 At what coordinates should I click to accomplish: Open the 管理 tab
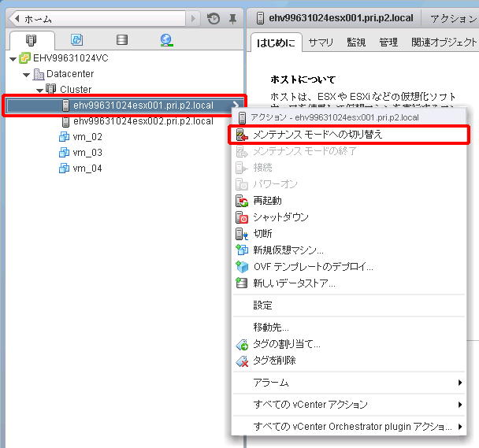pyautogui.click(x=388, y=43)
